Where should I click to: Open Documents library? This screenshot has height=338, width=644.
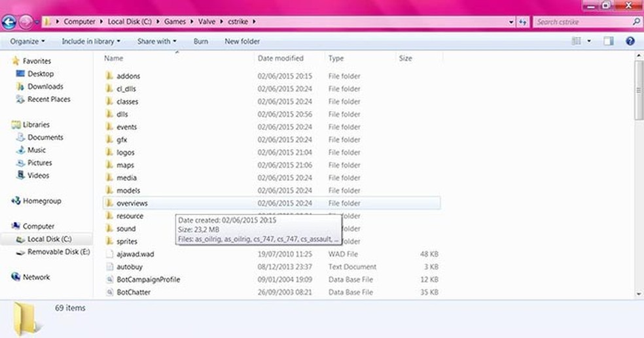coord(45,137)
